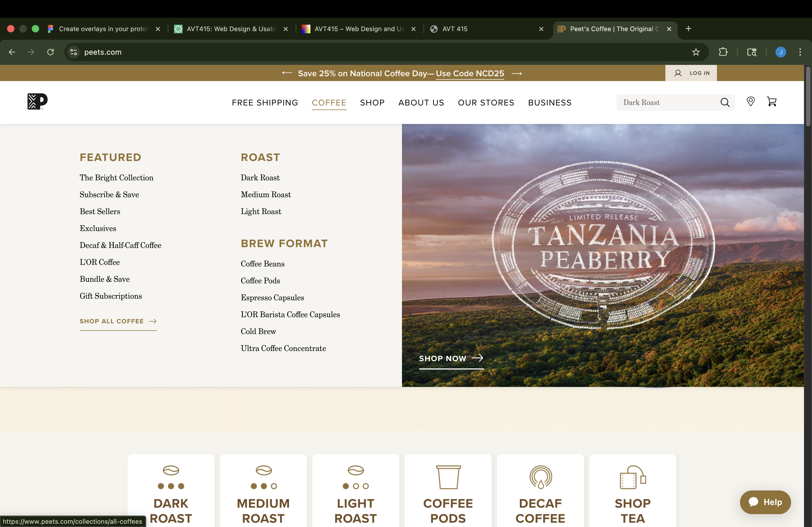Click the Peet's logo icon
812x527 pixels.
click(37, 101)
